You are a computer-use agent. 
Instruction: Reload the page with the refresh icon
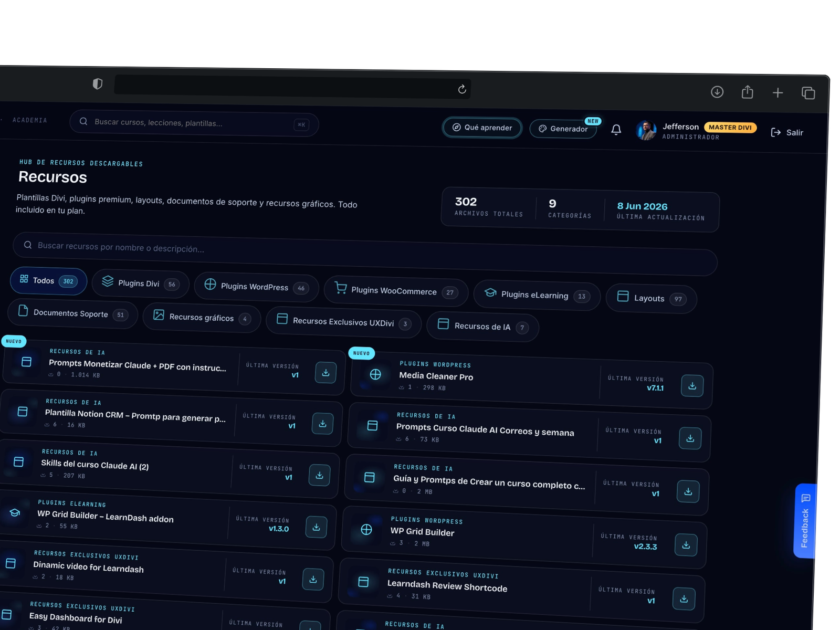pyautogui.click(x=462, y=89)
